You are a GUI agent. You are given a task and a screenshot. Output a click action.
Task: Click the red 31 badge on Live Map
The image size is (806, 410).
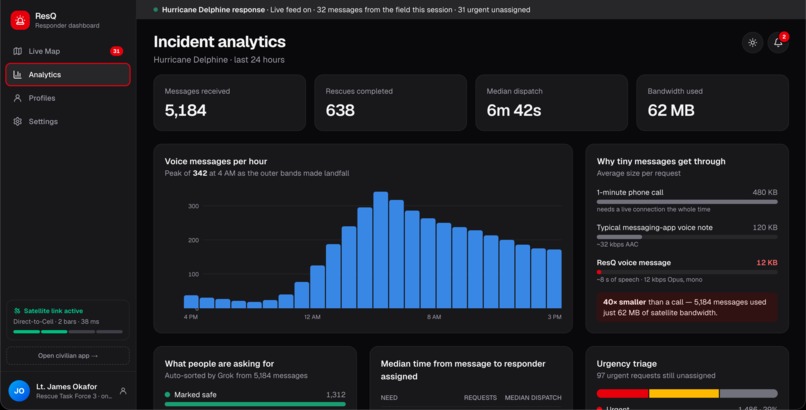pos(116,51)
